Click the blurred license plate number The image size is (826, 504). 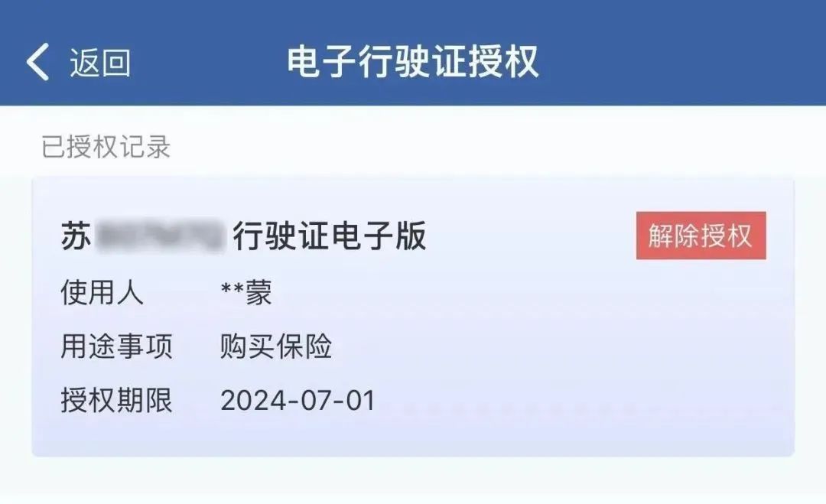click(x=160, y=236)
